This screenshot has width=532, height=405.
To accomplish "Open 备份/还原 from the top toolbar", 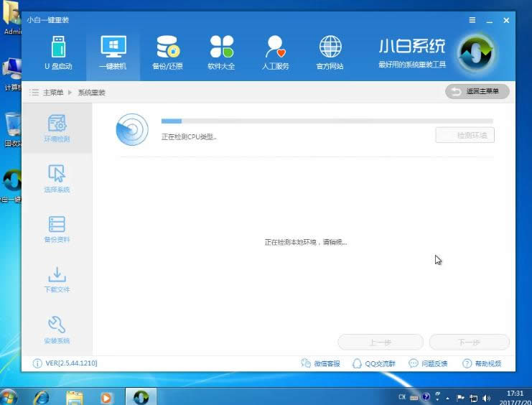I will pyautogui.click(x=167, y=52).
